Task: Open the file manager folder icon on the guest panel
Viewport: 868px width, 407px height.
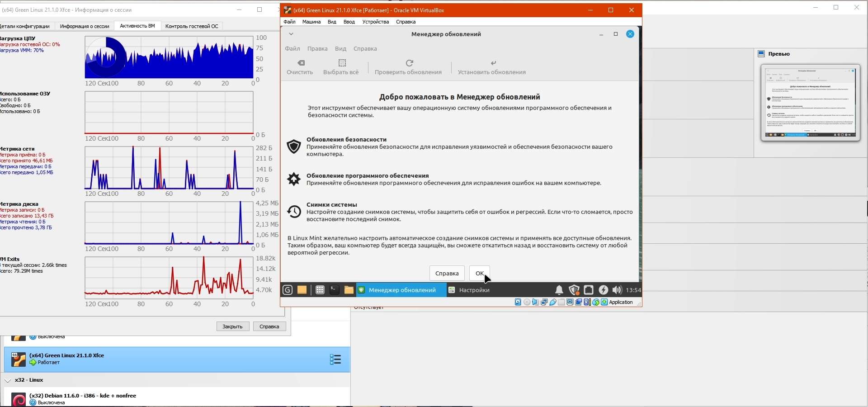Action: tap(349, 290)
